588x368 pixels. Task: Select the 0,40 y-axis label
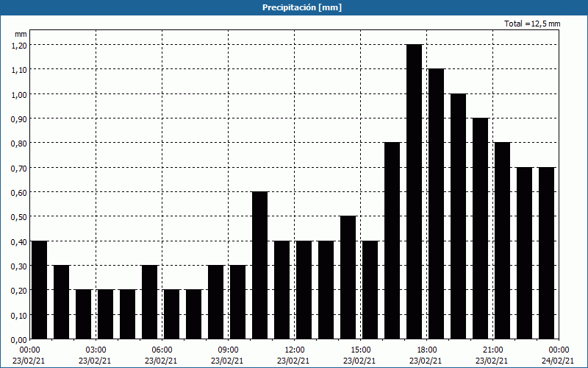click(21, 241)
